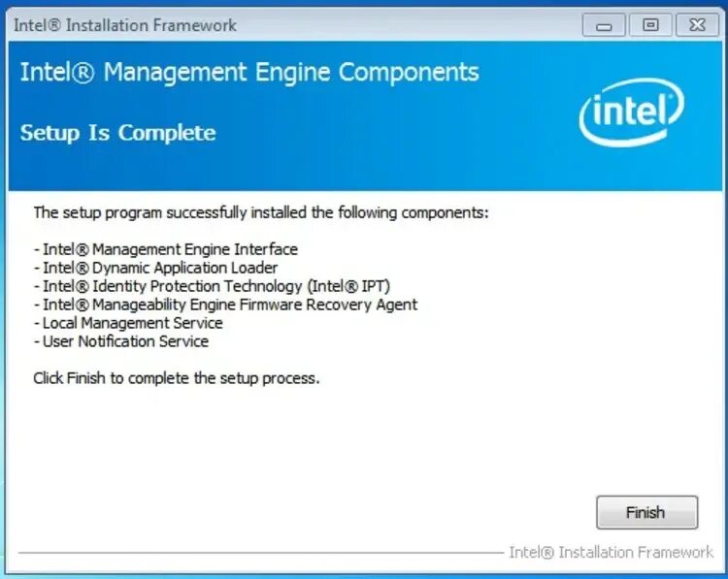Select the Intel® Management Engine Interface entry

[166, 249]
